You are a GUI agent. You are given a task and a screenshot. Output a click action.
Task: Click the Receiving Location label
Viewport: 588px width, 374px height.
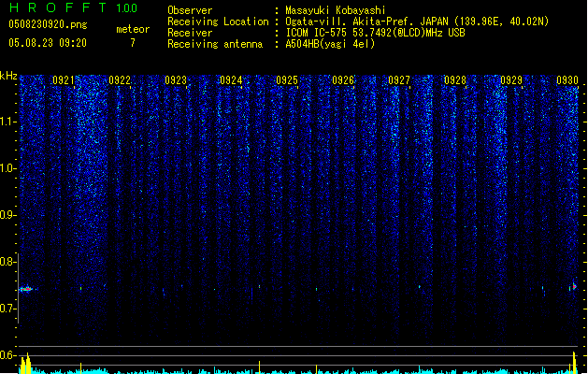coord(218,22)
